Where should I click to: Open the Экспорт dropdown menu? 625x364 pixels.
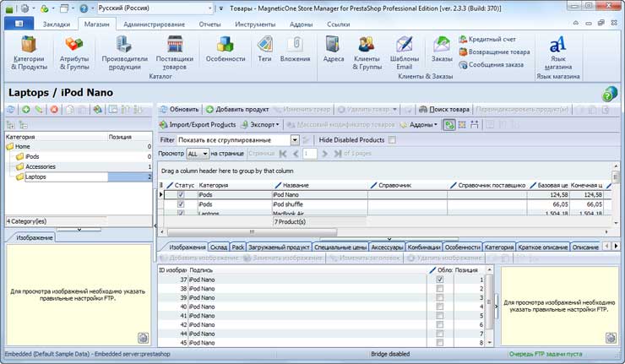(x=260, y=125)
